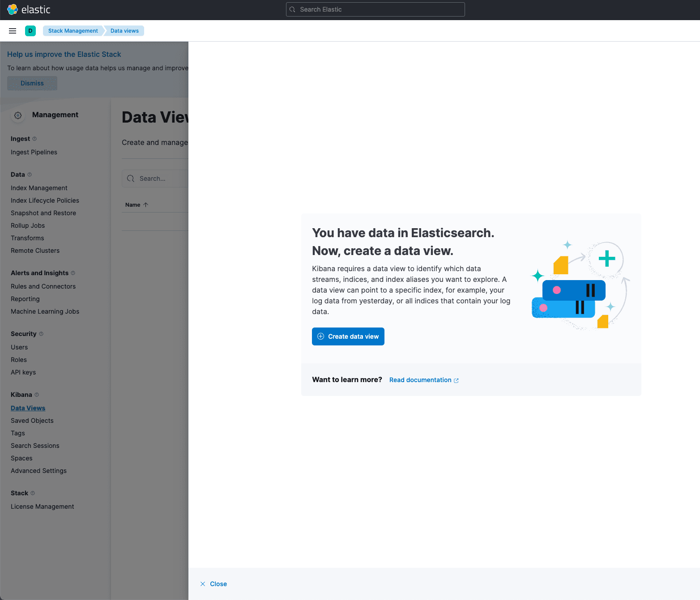This screenshot has height=600, width=700.
Task: Click info icon next to Data
Action: point(30,174)
